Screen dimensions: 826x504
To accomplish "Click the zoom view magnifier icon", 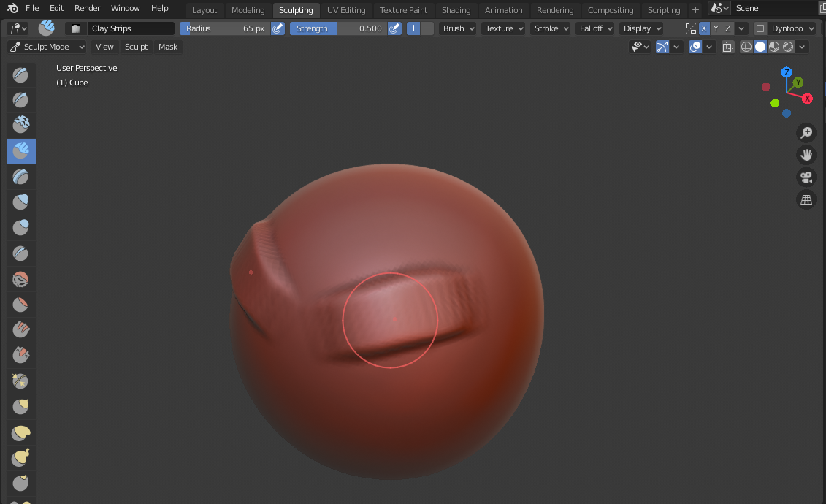I will coord(806,132).
